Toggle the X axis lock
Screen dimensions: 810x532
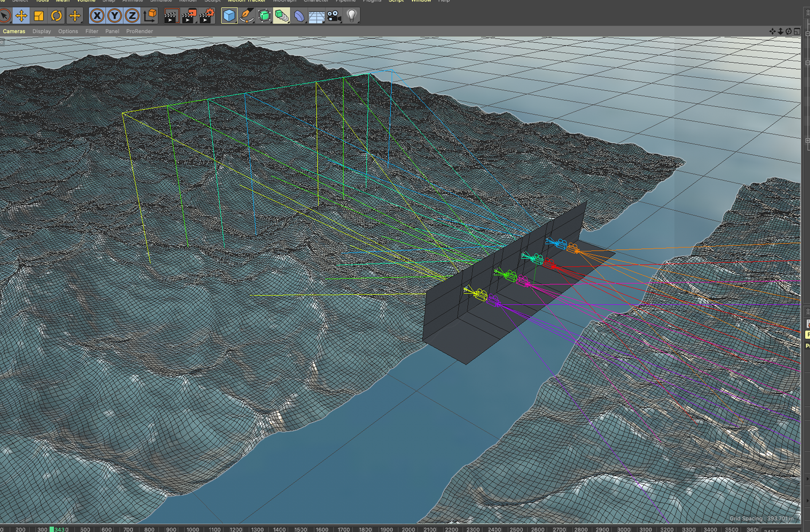pyautogui.click(x=97, y=16)
